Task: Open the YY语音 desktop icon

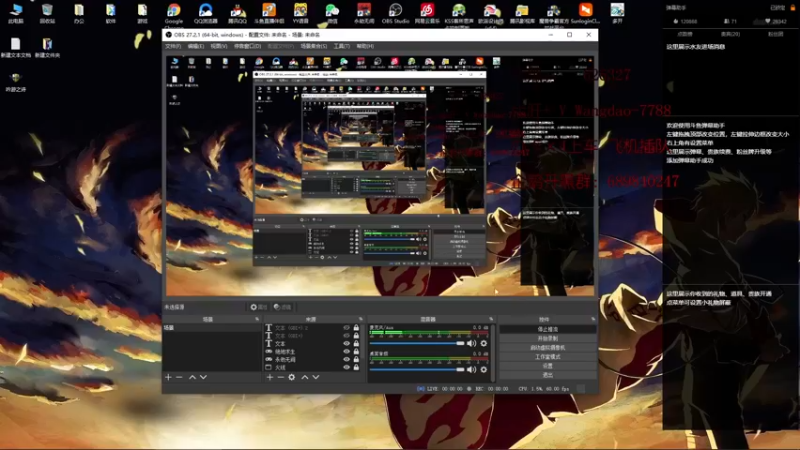Action: coord(301,13)
